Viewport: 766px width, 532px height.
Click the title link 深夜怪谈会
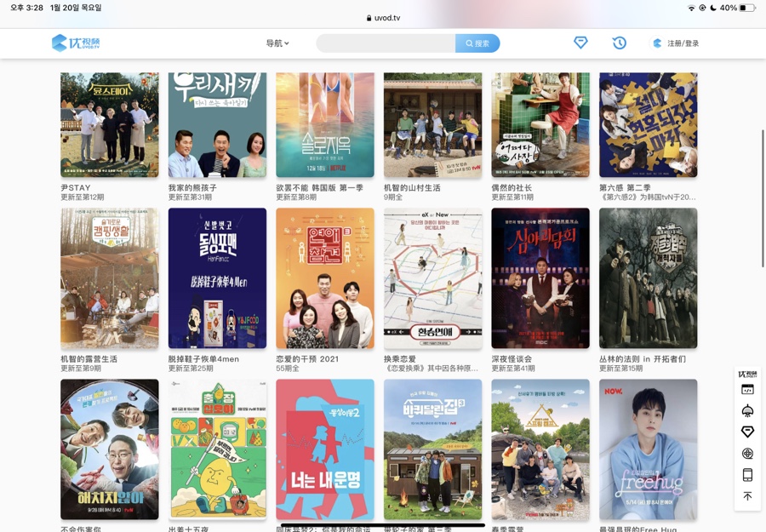pyautogui.click(x=512, y=358)
